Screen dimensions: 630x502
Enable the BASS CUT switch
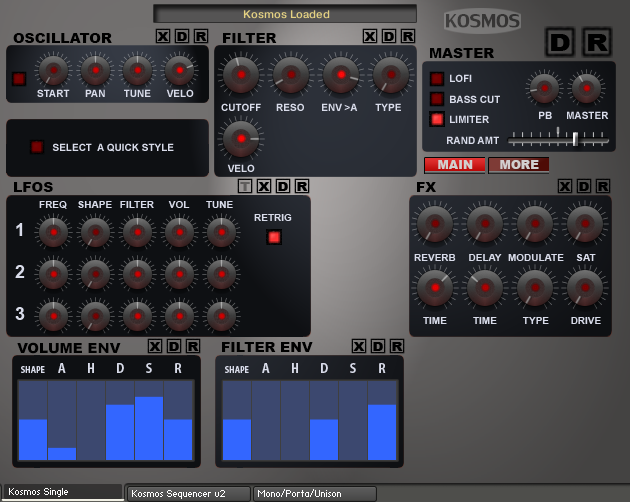click(x=437, y=99)
